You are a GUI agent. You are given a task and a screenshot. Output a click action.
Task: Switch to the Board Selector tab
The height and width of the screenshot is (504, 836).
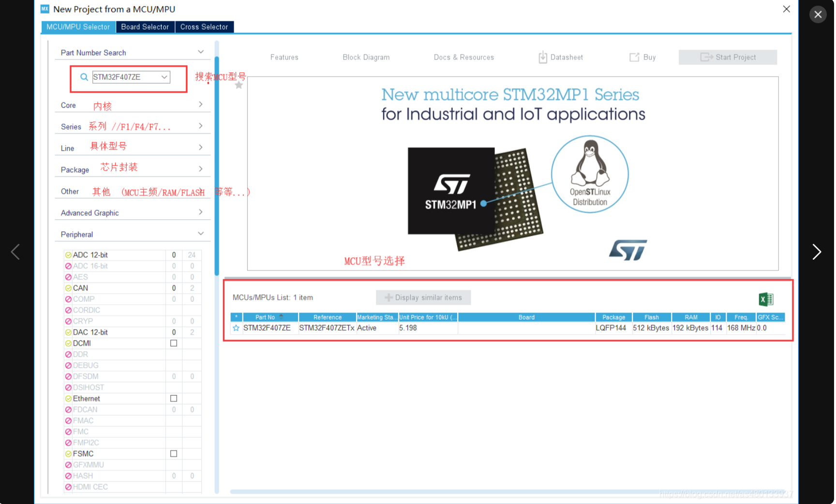click(x=145, y=27)
